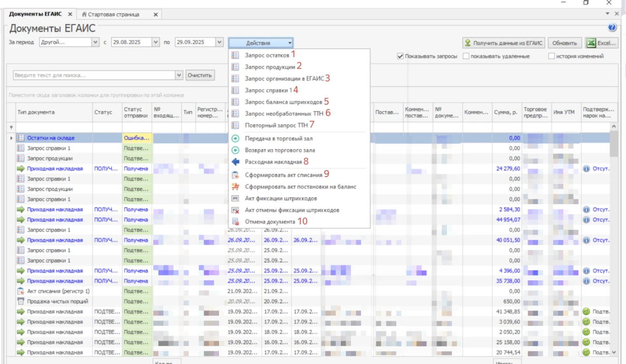Click the Продажа чистых порций row icon
Screen dimensions: 626x364
20,301
